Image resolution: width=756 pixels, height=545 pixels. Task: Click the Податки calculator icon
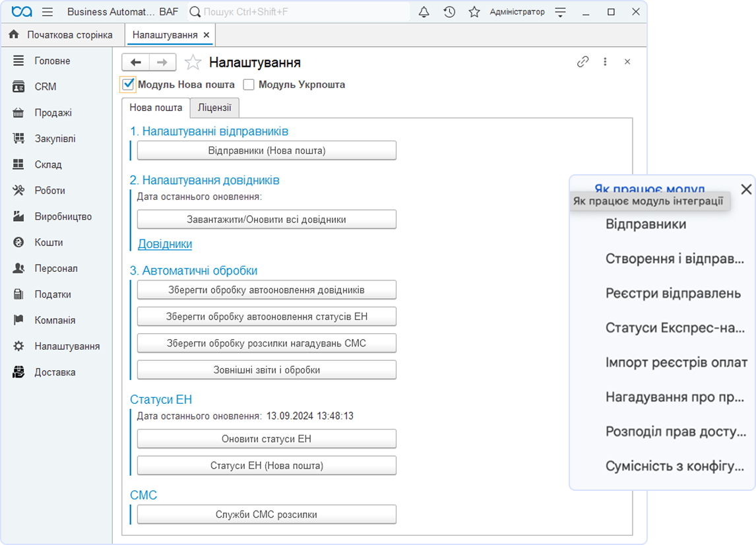(18, 294)
